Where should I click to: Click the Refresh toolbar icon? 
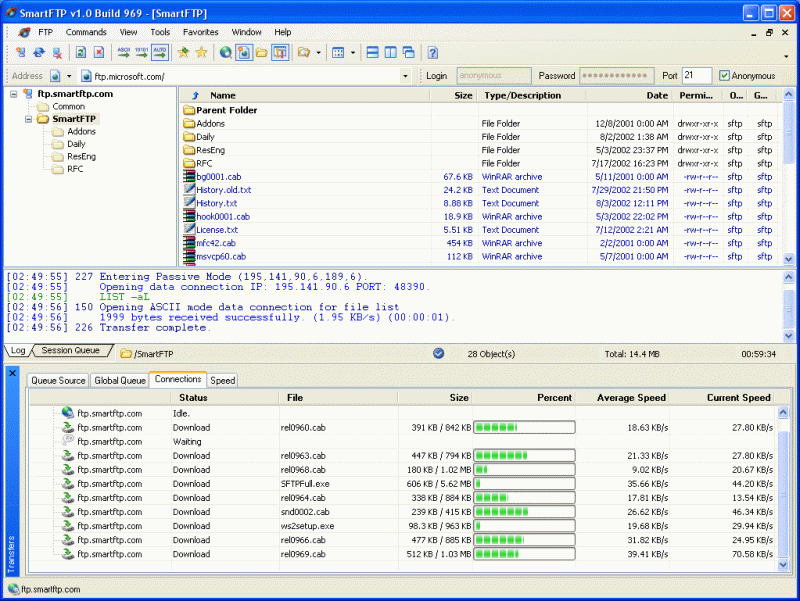tap(81, 53)
